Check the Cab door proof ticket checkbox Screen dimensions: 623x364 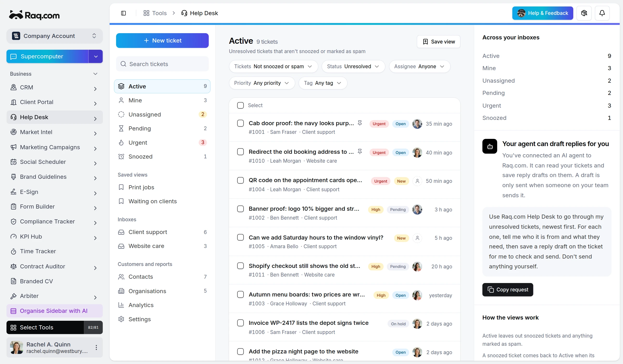240,123
